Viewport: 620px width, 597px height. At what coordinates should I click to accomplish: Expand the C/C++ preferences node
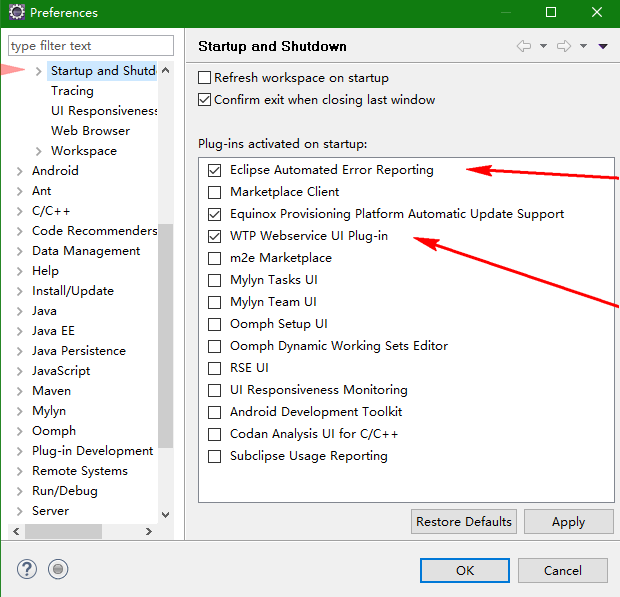coord(19,212)
